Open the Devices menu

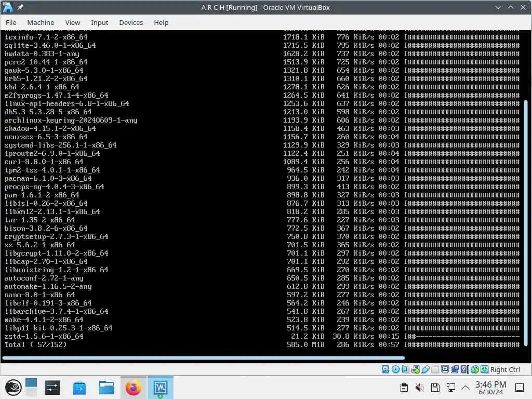(131, 22)
